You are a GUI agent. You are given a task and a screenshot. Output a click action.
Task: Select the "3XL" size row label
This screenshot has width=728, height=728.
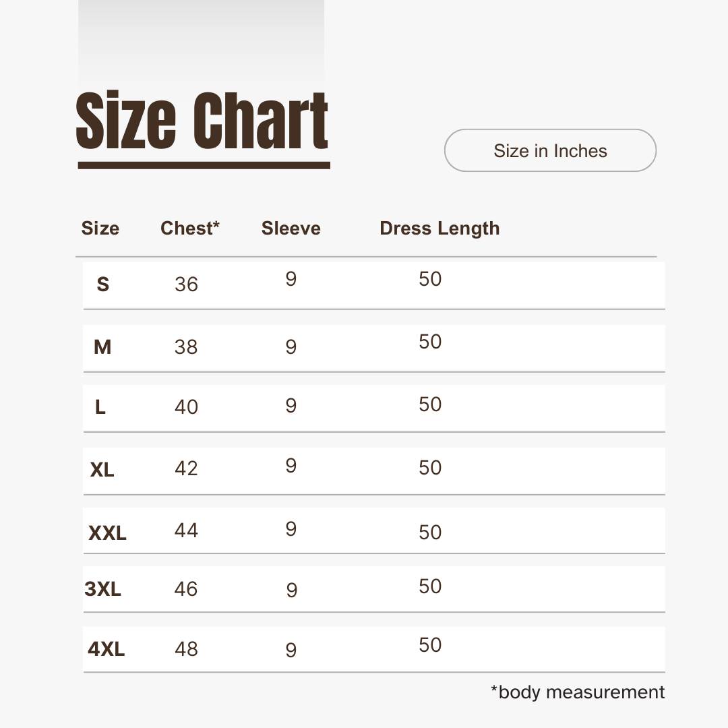coord(103,590)
